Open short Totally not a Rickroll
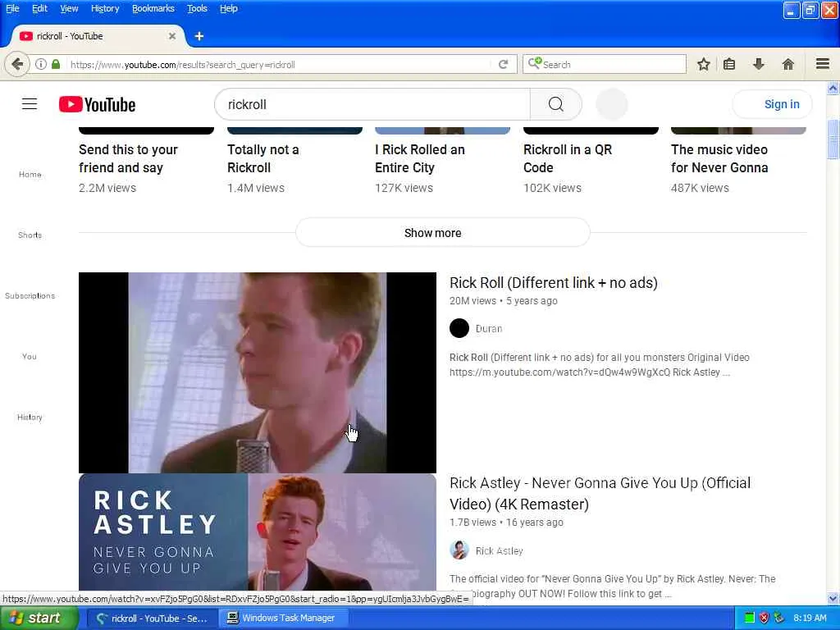 263,158
